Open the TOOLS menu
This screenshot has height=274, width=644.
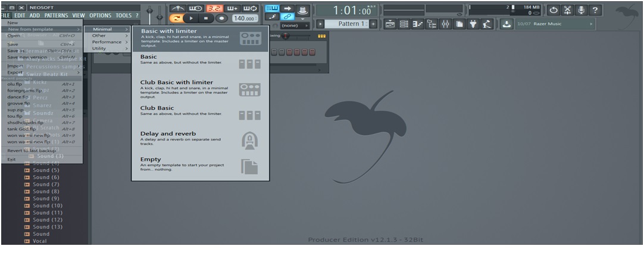(123, 15)
